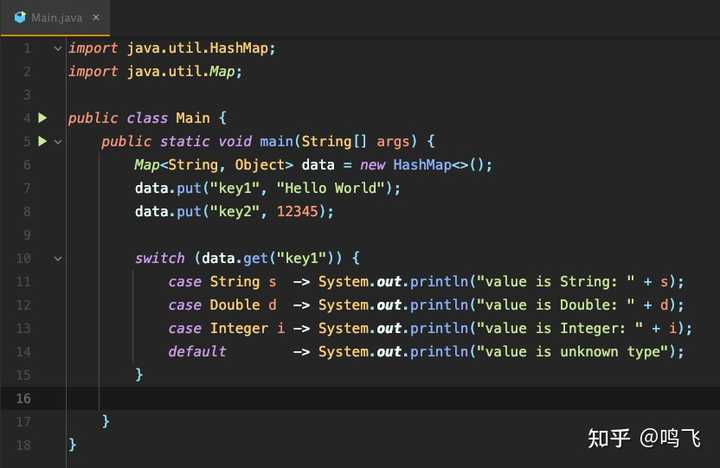Image resolution: width=720 pixels, height=468 pixels.
Task: Click the Java class file icon on the tab
Action: pos(20,17)
